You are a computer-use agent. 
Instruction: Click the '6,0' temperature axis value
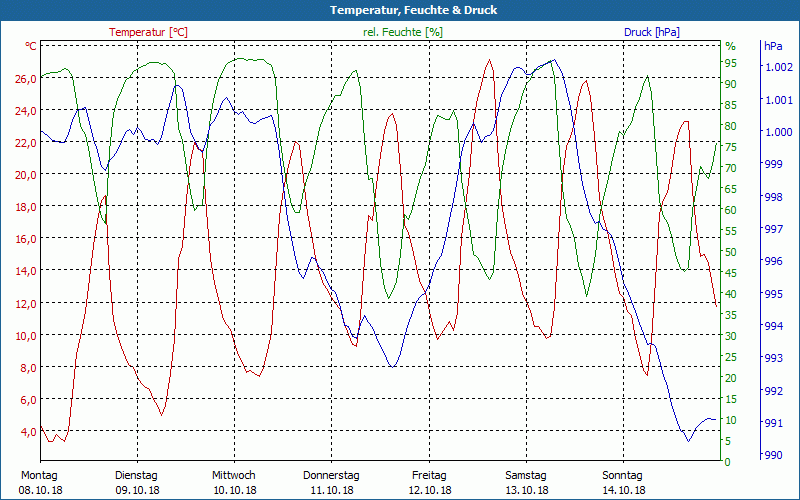click(29, 400)
